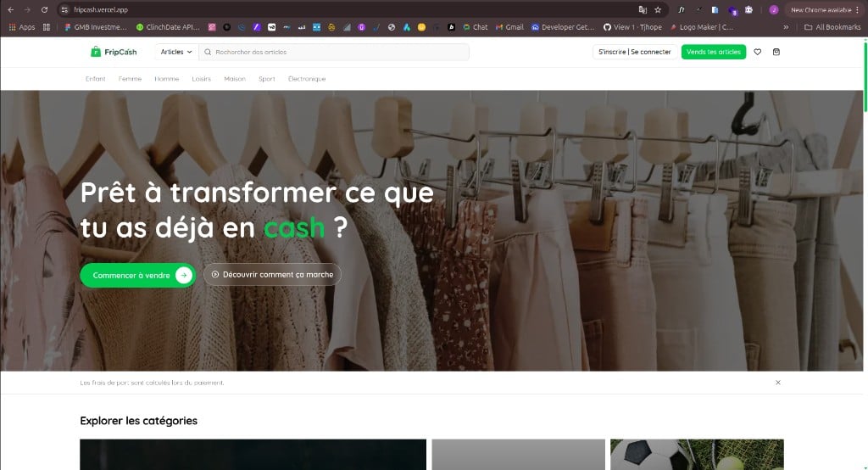Open the Apps grid shortcut

click(21, 26)
